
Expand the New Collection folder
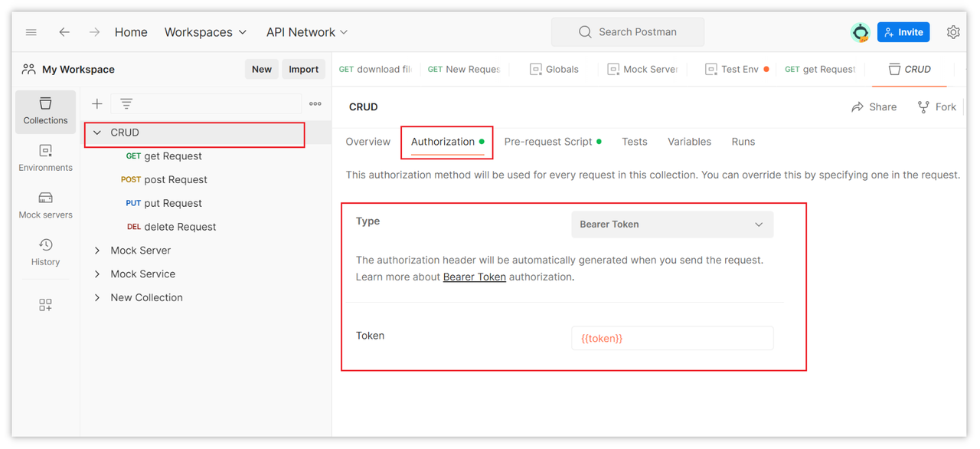click(97, 298)
